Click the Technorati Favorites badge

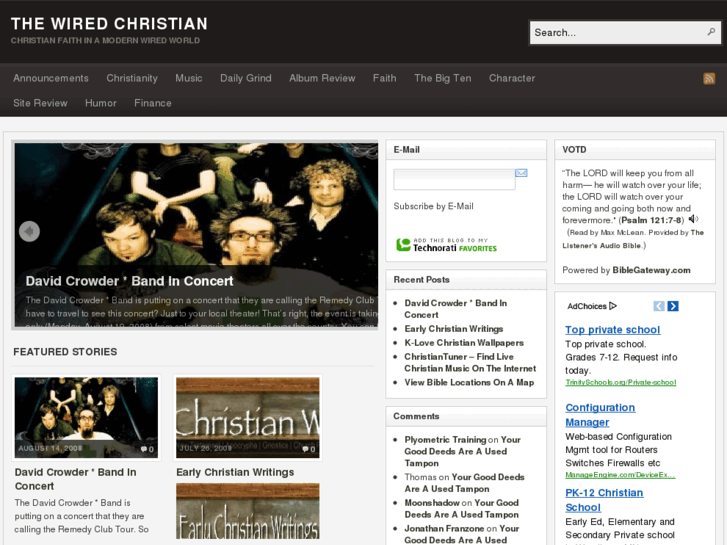pos(446,245)
